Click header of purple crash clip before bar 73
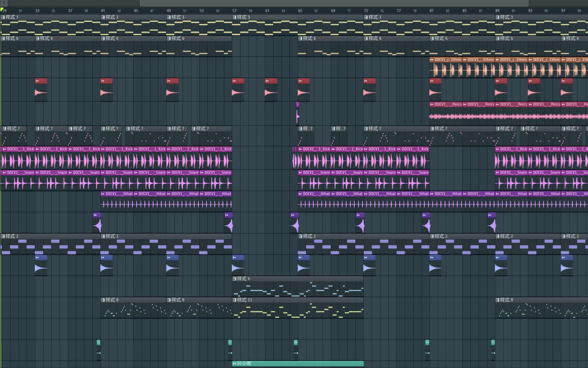 click(360, 215)
